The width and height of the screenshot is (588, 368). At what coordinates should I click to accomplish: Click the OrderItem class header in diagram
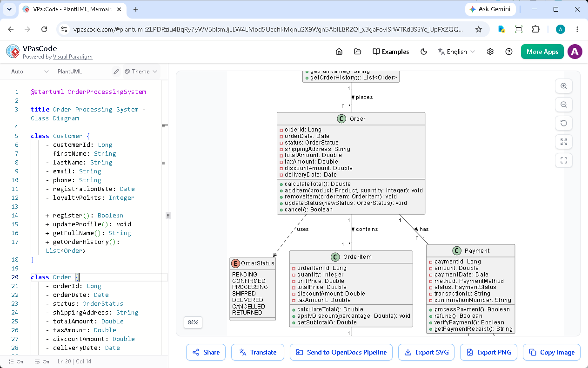tap(351, 257)
